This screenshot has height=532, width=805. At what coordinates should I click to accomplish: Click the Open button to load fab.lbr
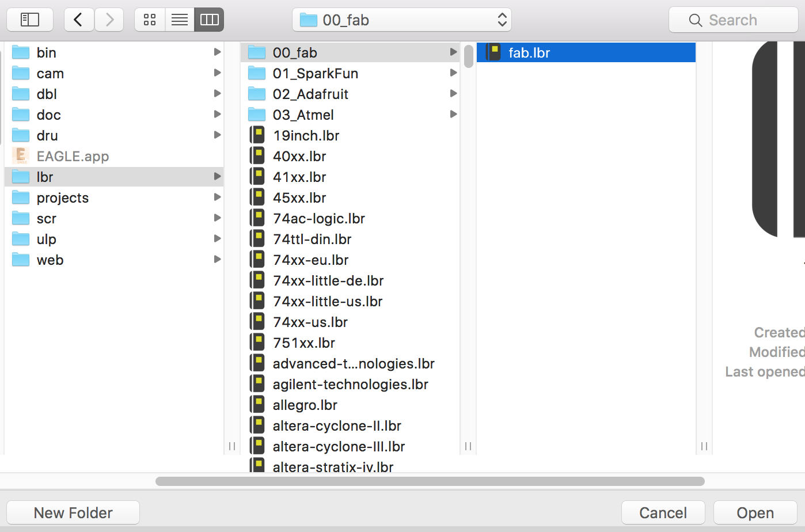coord(755,512)
